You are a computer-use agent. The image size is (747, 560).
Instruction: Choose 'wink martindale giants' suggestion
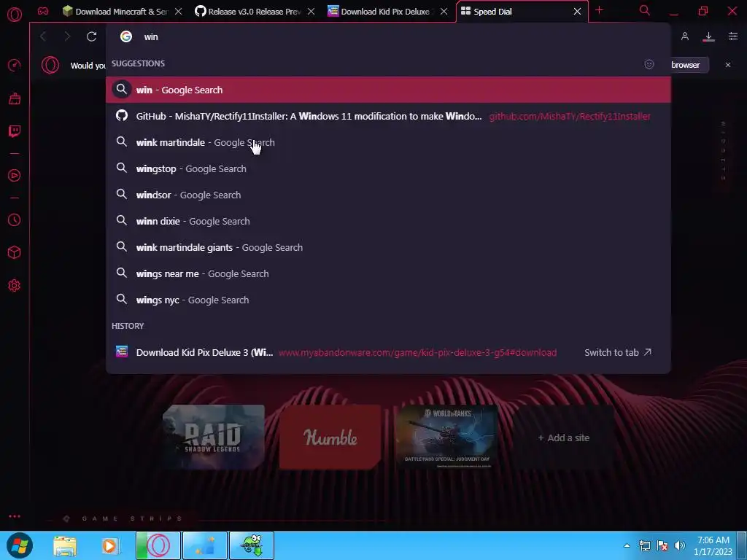coord(388,247)
